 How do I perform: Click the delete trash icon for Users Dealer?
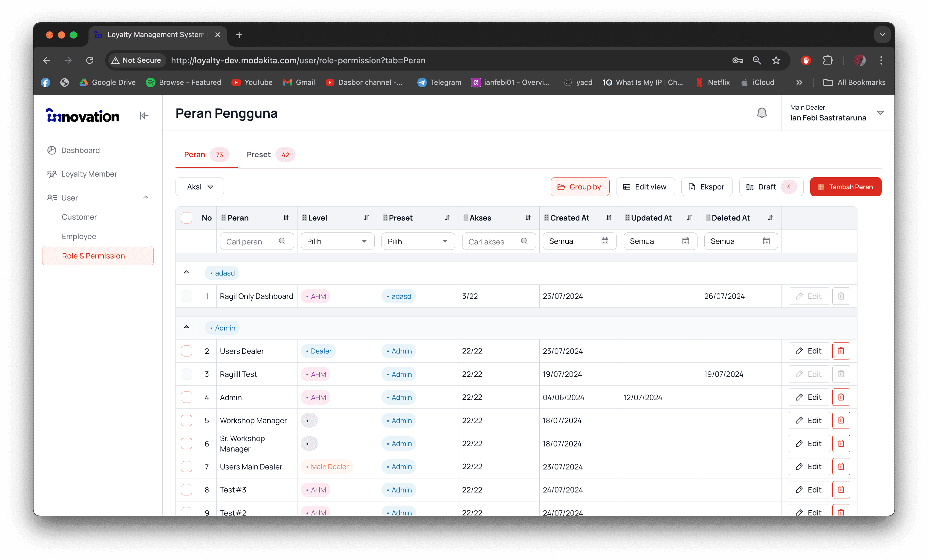[841, 351]
